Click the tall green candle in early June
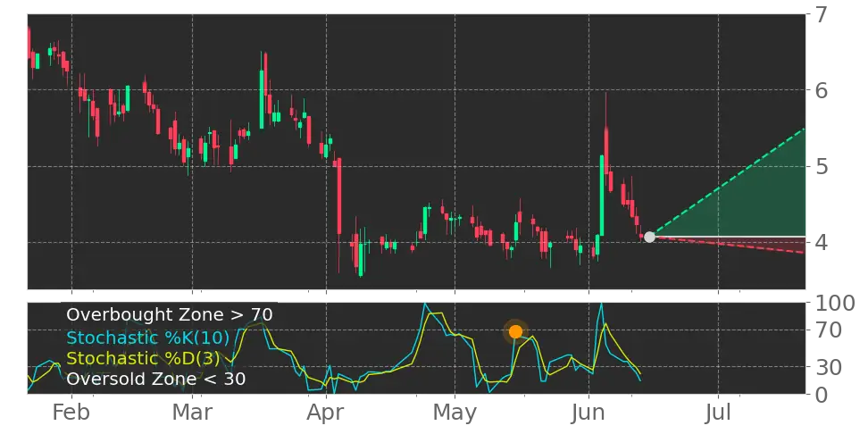The image size is (868, 434). click(x=602, y=196)
